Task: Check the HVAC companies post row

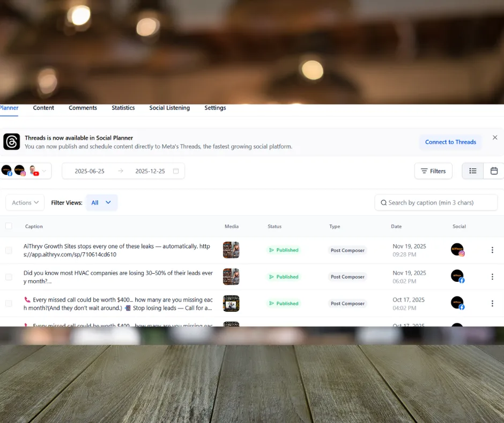Action: tap(9, 277)
